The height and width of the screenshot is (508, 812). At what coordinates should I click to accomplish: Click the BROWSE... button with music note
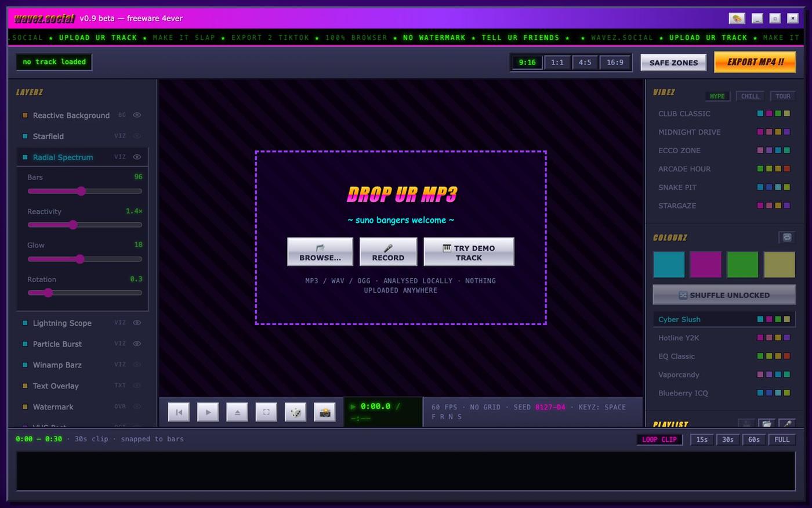[x=320, y=252]
